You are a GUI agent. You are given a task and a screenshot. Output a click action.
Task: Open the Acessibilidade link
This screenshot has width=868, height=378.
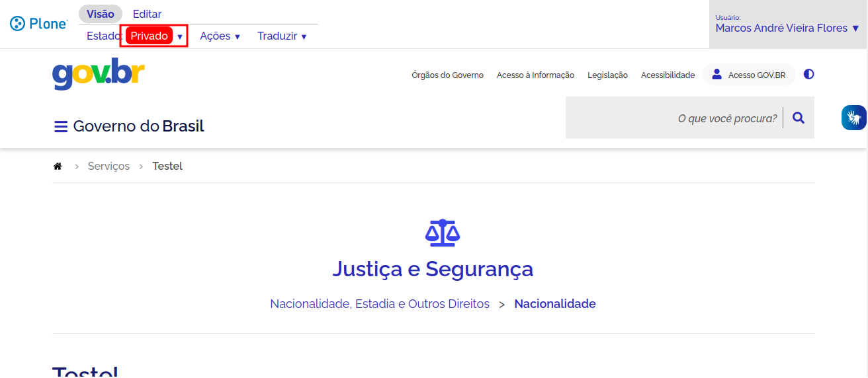click(668, 75)
